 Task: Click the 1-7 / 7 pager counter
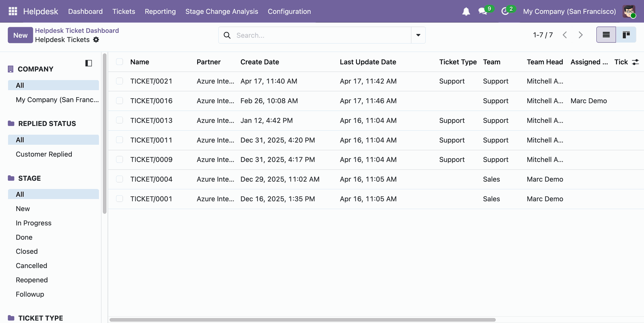point(543,35)
